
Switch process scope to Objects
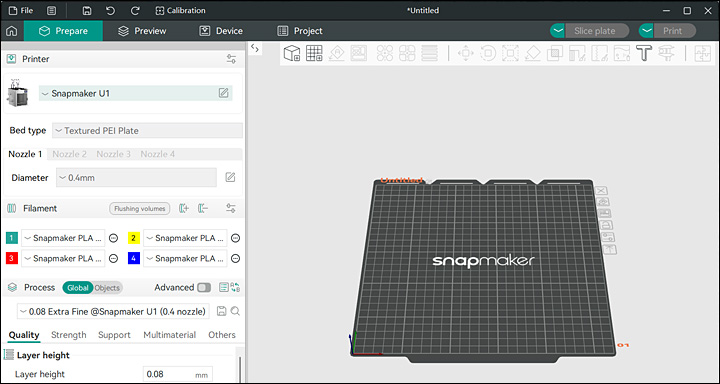pyautogui.click(x=107, y=288)
